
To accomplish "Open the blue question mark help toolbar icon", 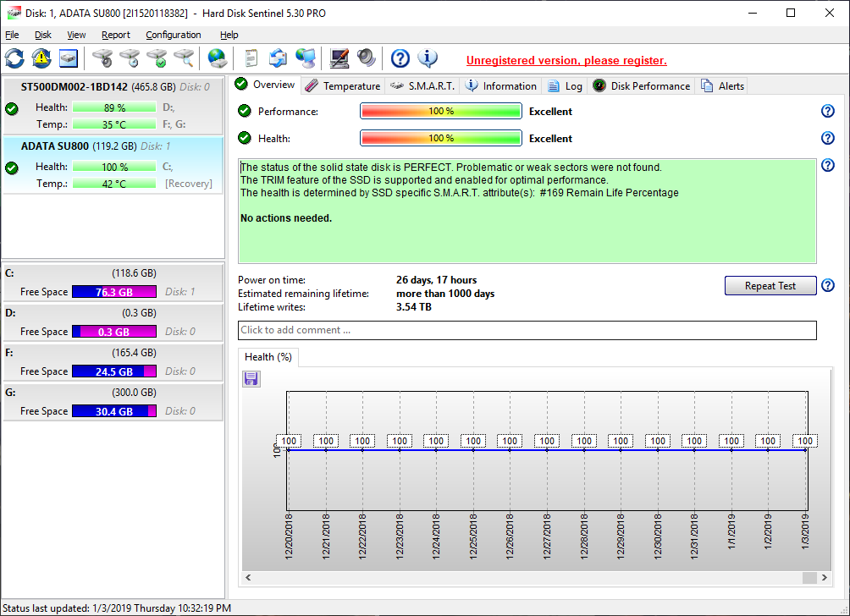I will point(400,58).
